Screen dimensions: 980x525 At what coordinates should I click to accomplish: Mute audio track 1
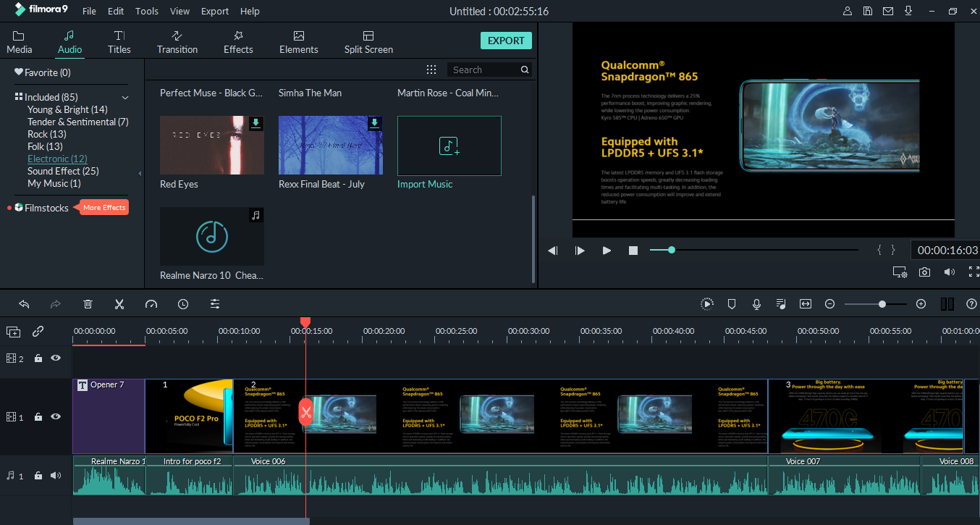point(56,476)
